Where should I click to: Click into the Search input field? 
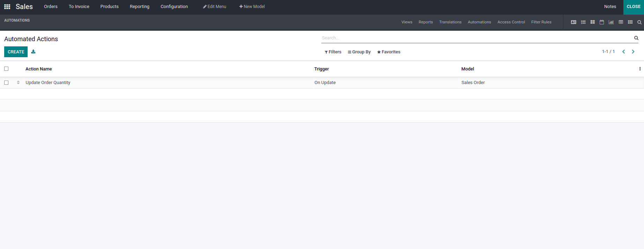pyautogui.click(x=477, y=38)
